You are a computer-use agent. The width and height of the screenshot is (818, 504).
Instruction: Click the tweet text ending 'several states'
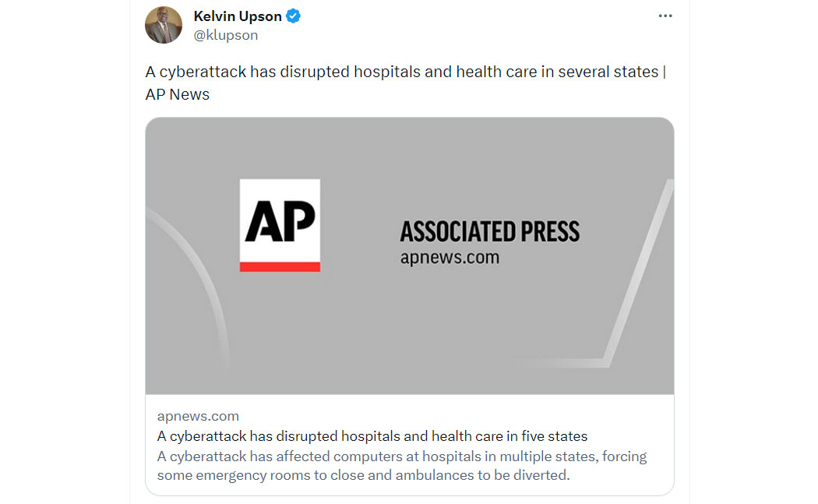(x=405, y=72)
